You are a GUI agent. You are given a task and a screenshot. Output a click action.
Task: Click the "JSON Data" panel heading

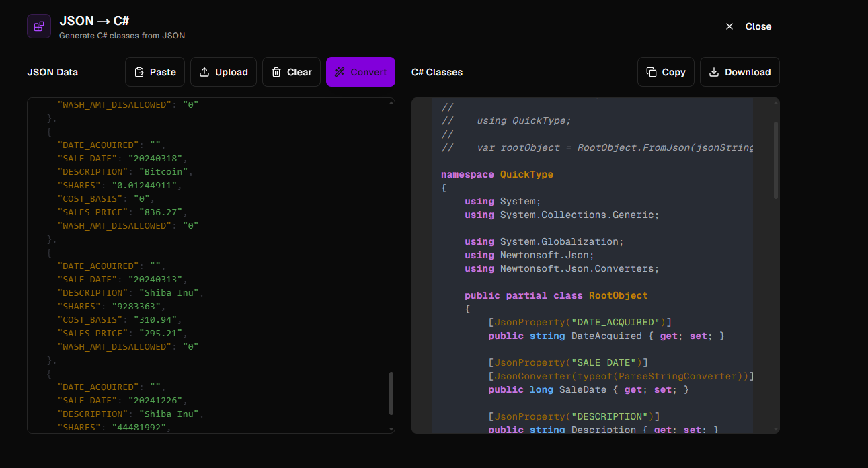[x=52, y=72]
